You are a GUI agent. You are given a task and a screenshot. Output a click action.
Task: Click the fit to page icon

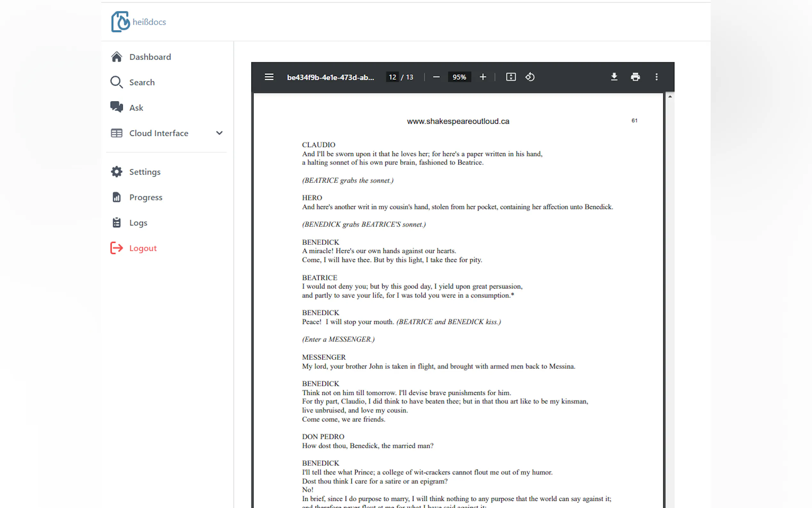tap(511, 77)
